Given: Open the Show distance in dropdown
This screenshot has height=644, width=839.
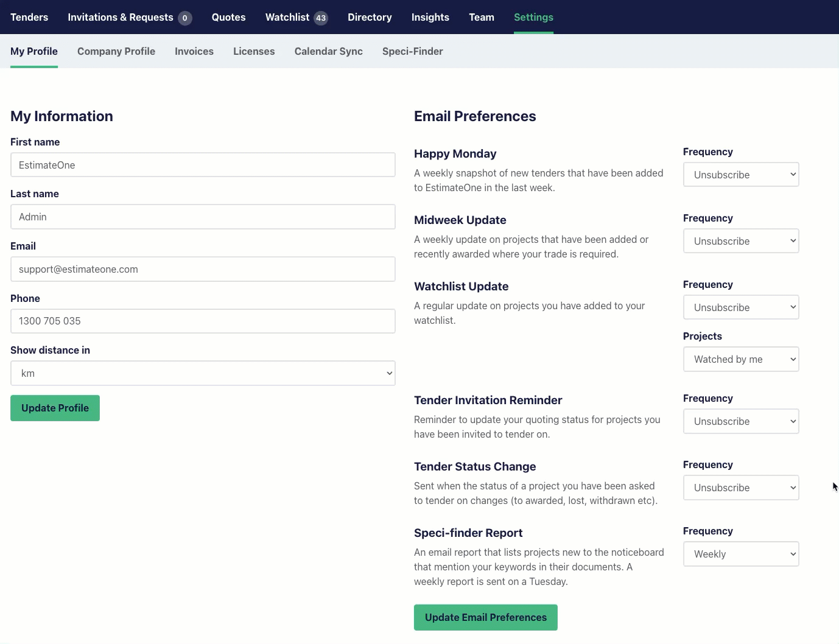Looking at the screenshot, I should click(203, 373).
